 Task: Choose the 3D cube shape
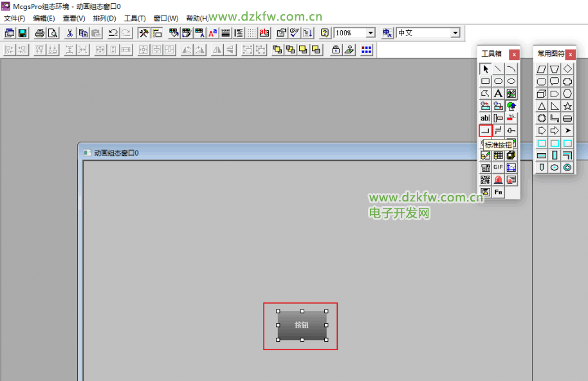pos(542,94)
